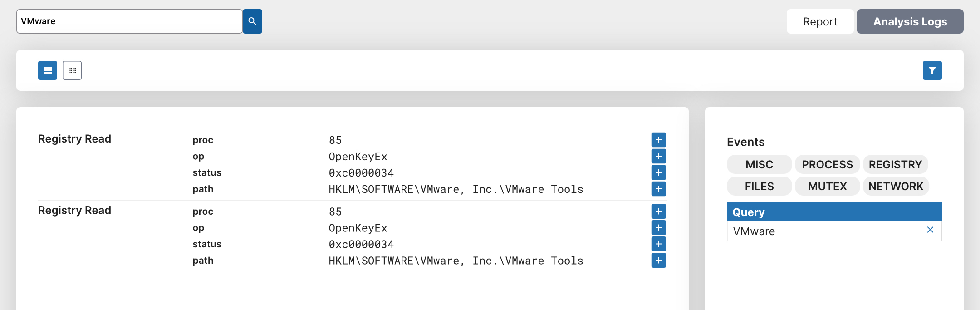Enable the NETWORK events filter
This screenshot has width=980, height=310.
pyautogui.click(x=896, y=186)
